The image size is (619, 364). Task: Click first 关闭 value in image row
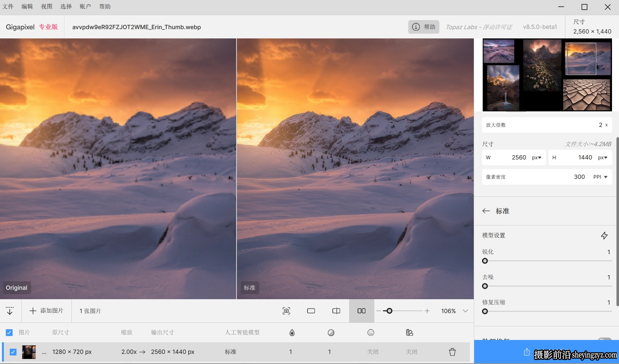(373, 352)
